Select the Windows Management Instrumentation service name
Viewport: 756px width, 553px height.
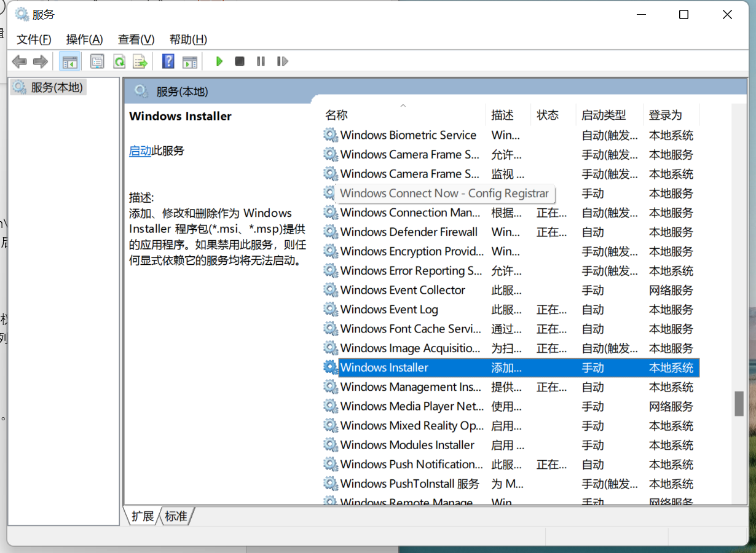coord(411,386)
